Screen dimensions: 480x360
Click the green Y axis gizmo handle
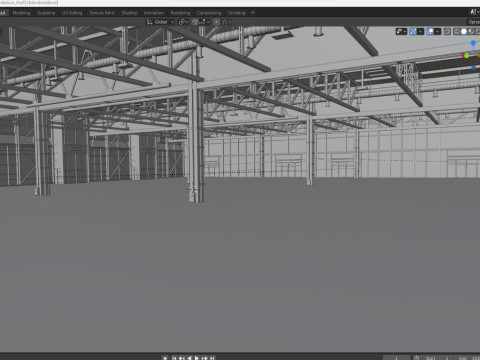tap(466, 56)
